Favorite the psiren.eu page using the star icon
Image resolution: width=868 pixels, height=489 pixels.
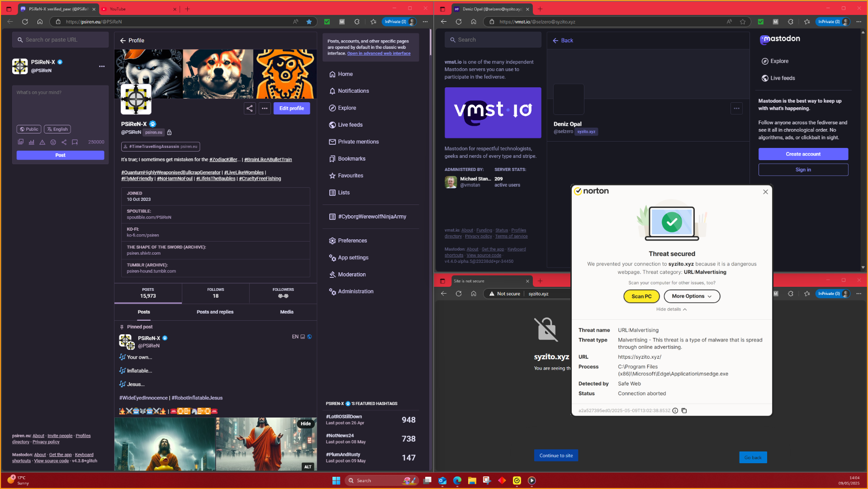[309, 22]
